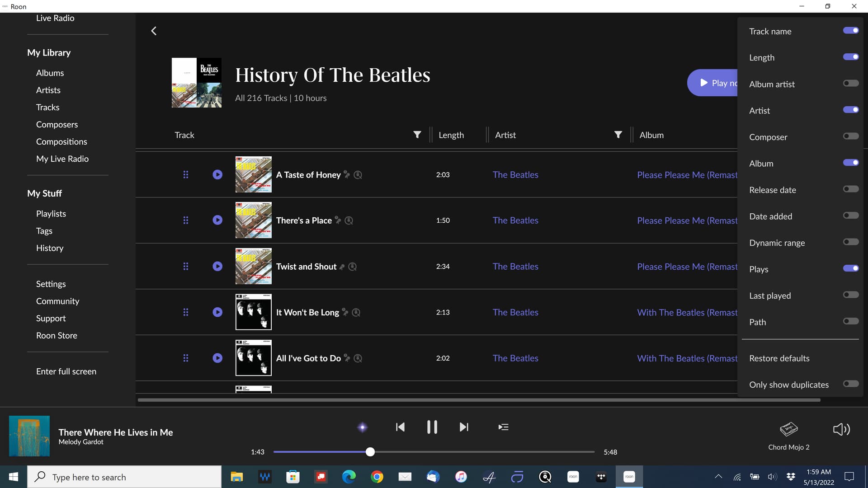The height and width of the screenshot is (488, 868).
Task: Click the horizontal scrollbar under the track list
Action: point(479,400)
